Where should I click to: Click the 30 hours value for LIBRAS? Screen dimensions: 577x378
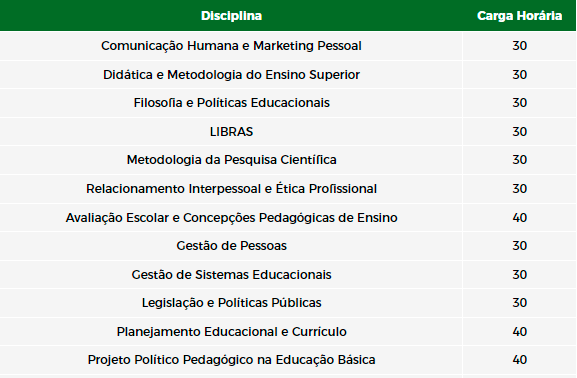(x=520, y=132)
